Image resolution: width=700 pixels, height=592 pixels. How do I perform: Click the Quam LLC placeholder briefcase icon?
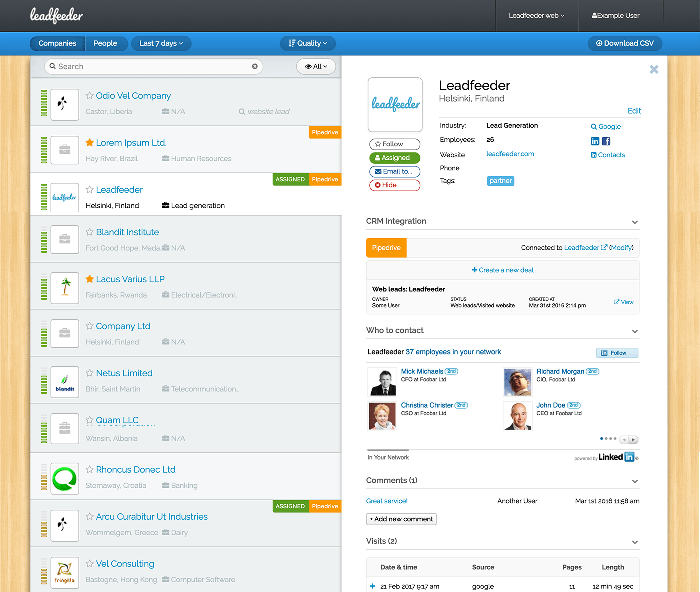[65, 429]
